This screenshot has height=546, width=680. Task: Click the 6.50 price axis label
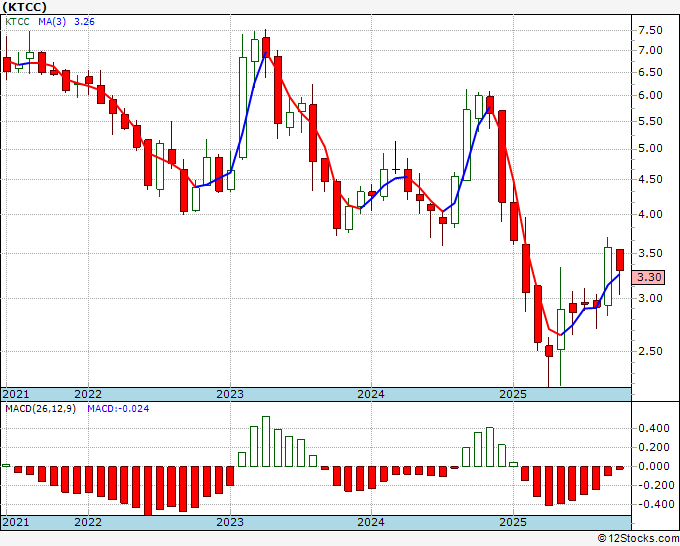pyautogui.click(x=650, y=72)
